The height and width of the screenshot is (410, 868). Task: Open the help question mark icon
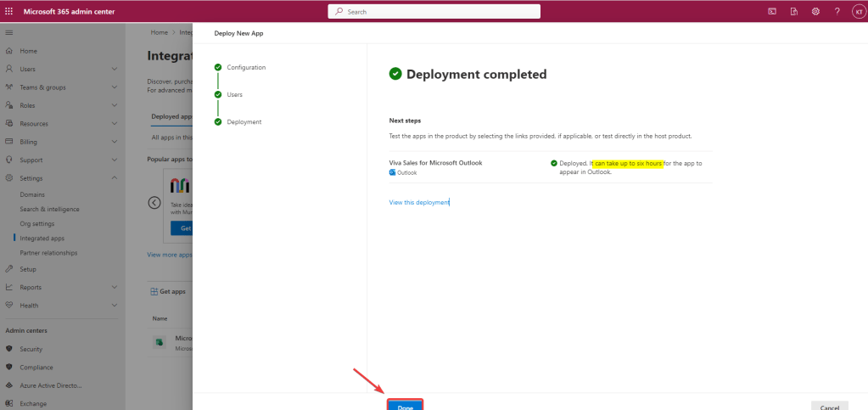(837, 11)
